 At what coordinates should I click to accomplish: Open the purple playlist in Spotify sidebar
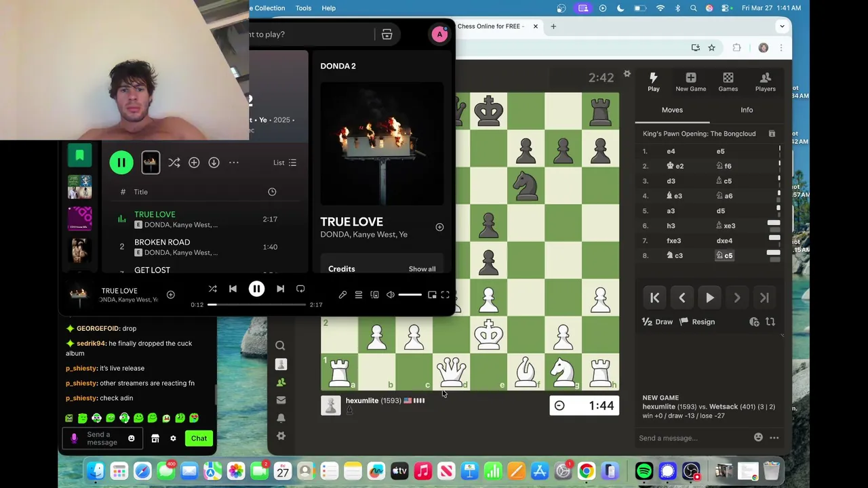coord(79,218)
